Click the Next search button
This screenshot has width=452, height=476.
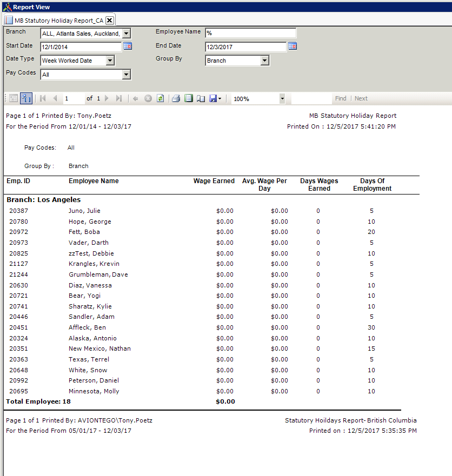click(x=361, y=98)
